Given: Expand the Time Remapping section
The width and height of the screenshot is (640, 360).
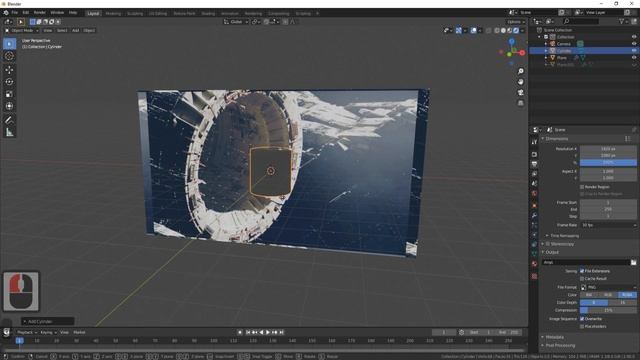Looking at the screenshot, I should pyautogui.click(x=562, y=236).
